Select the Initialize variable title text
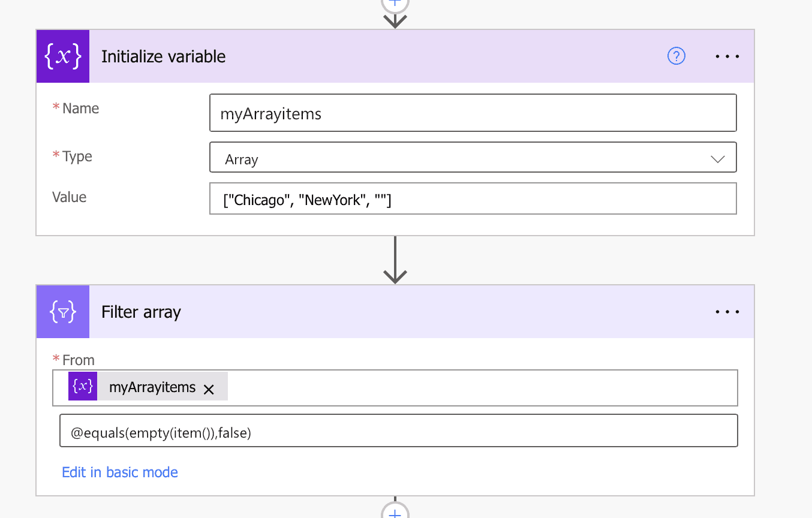This screenshot has width=812, height=518. pos(163,56)
